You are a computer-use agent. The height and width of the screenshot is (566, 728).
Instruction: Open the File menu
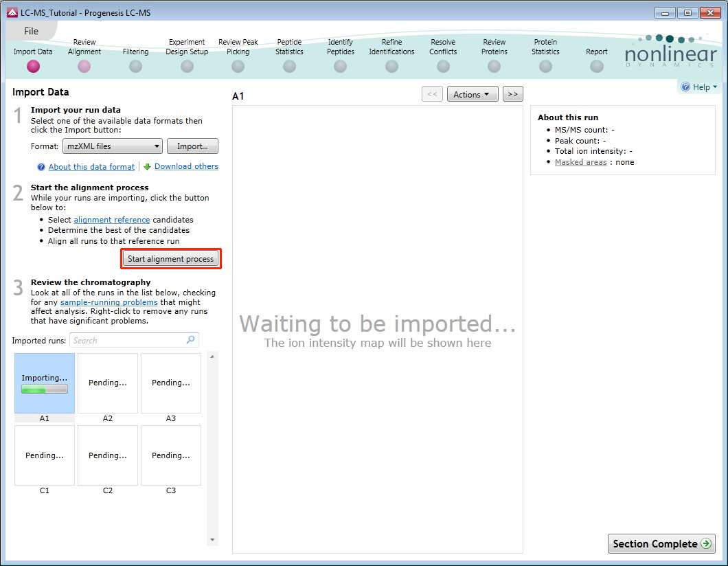coord(31,31)
